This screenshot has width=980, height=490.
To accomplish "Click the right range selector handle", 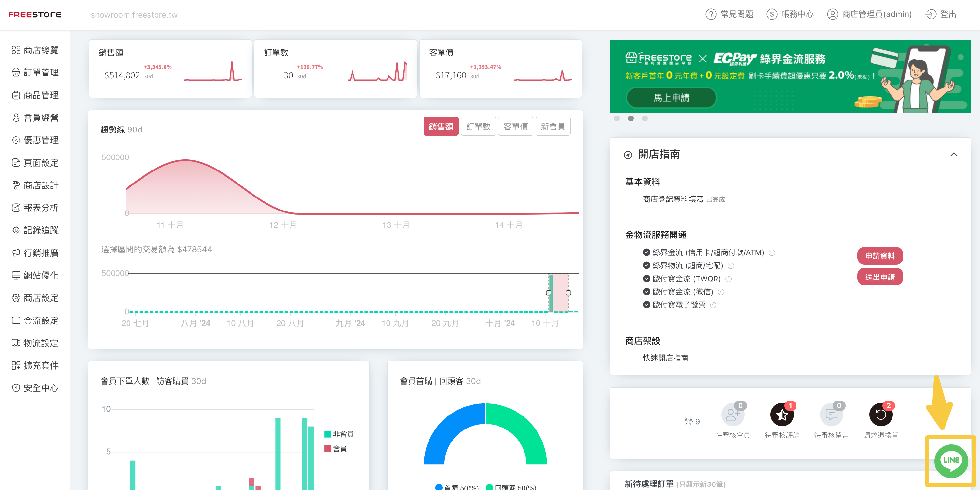I will point(568,293).
